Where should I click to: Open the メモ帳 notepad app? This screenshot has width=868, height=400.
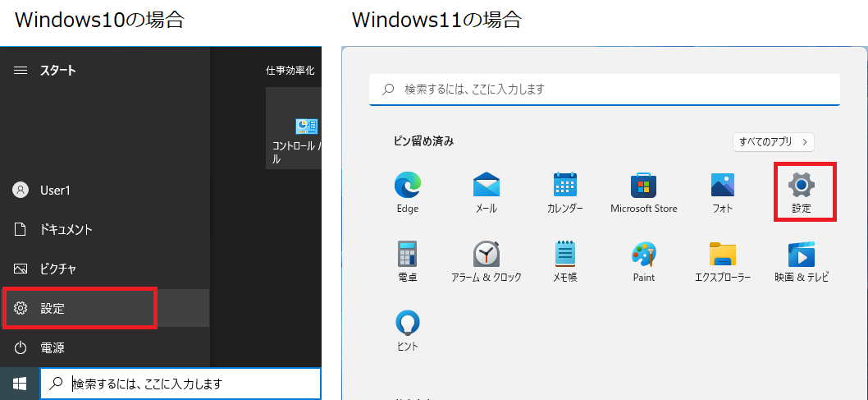coord(564,261)
